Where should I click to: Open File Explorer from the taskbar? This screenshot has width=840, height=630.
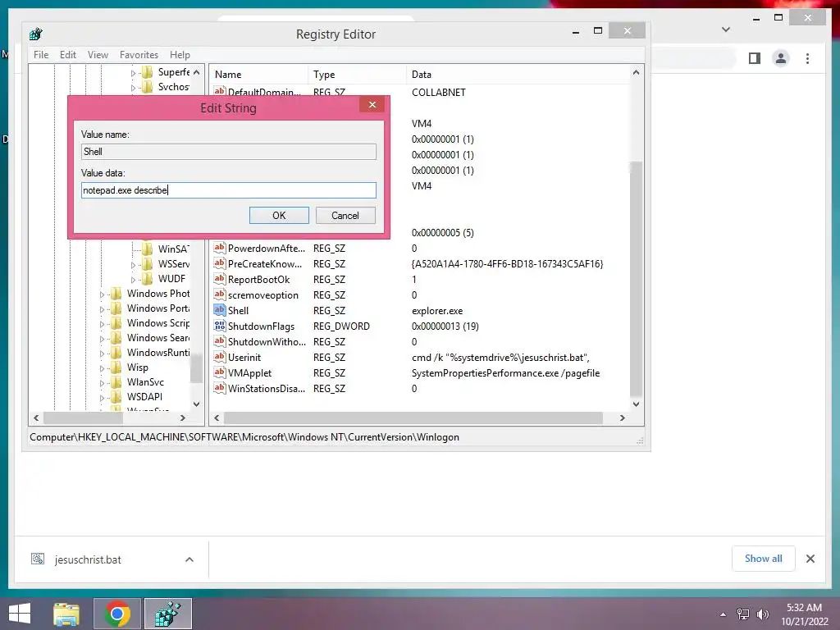66,614
